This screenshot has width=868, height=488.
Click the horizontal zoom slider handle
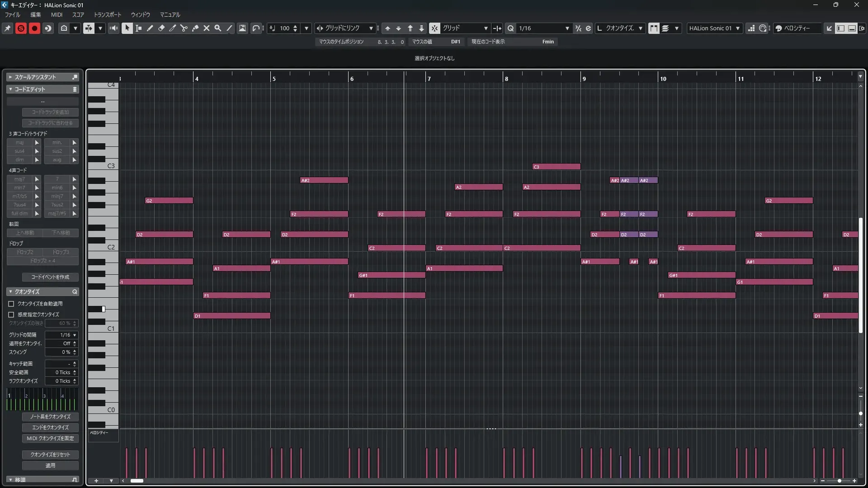click(x=840, y=481)
